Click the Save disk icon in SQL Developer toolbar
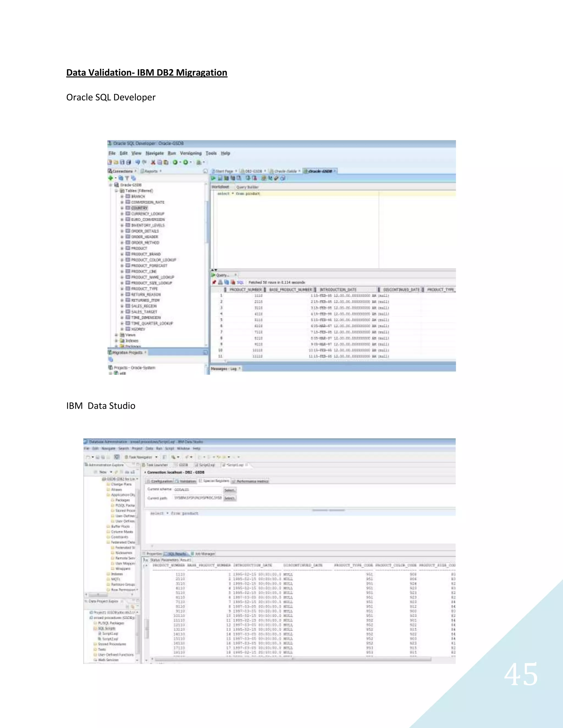The image size is (563, 728). (122, 162)
